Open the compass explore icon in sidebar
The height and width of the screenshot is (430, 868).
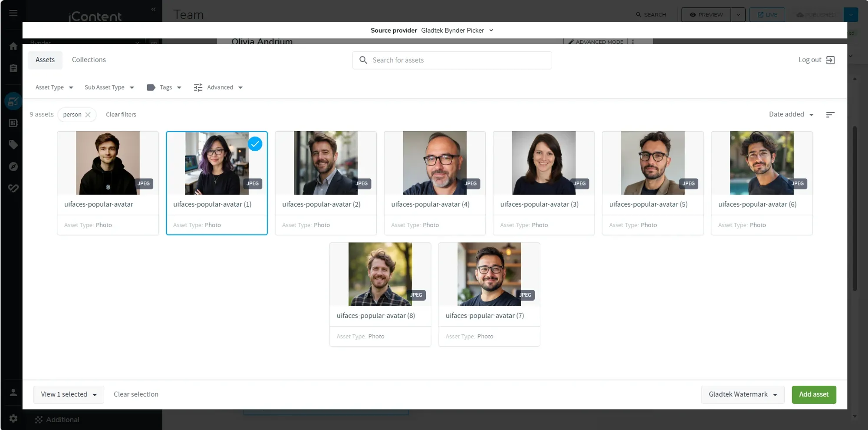pyautogui.click(x=13, y=166)
